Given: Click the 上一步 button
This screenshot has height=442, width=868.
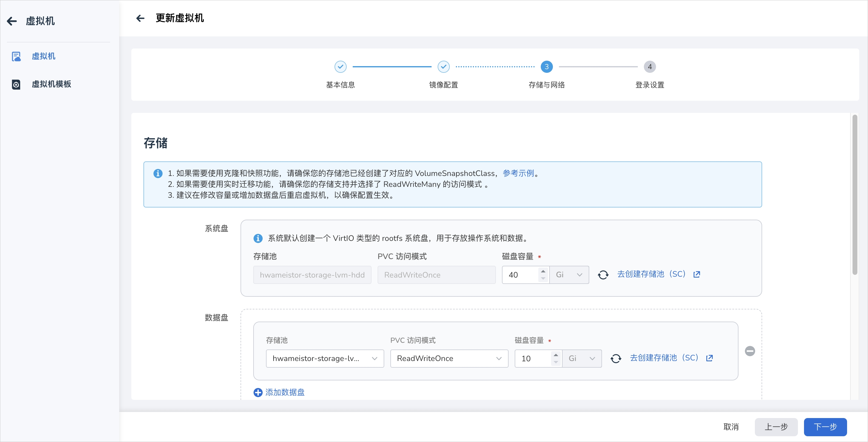Looking at the screenshot, I should tap(776, 427).
